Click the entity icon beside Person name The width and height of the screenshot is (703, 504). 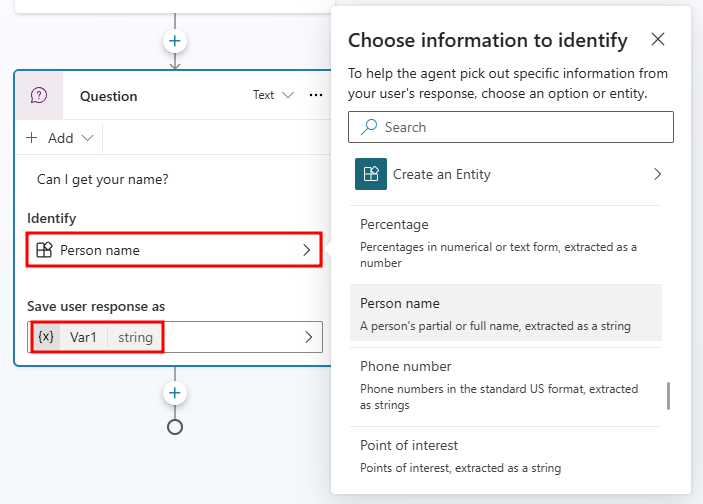point(44,250)
